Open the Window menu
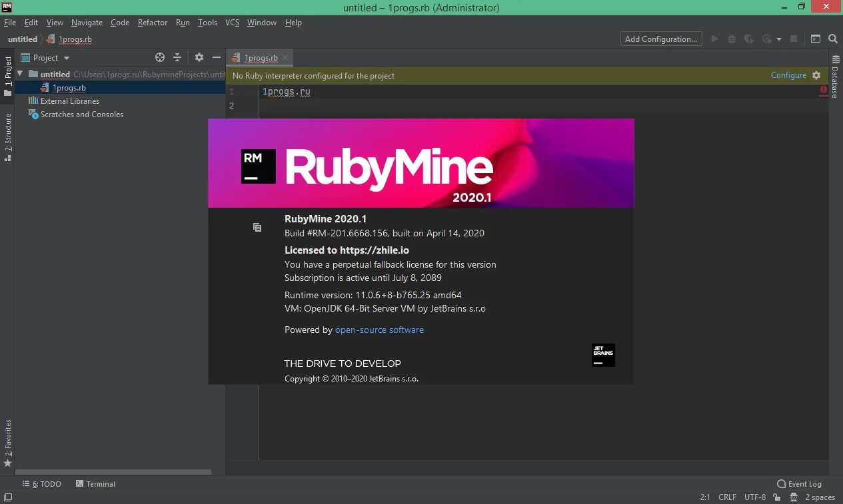This screenshot has width=843, height=504. (x=262, y=22)
